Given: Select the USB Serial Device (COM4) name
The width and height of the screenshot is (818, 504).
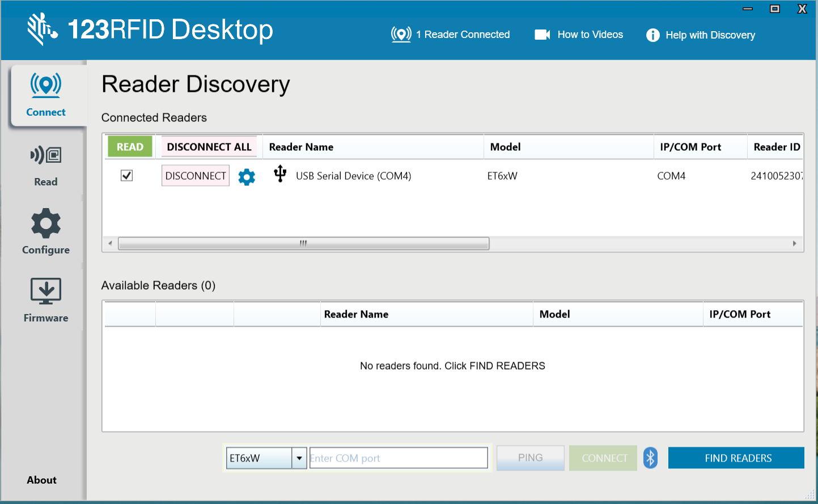Looking at the screenshot, I should [354, 176].
